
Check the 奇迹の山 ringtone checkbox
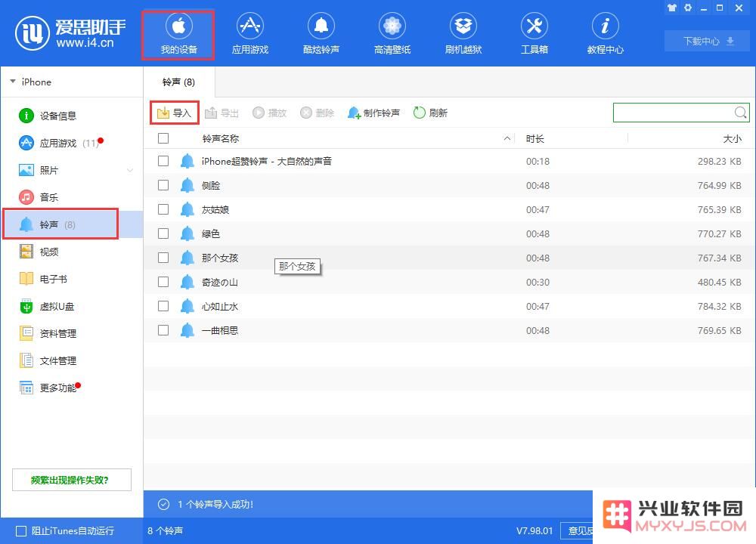click(x=163, y=282)
